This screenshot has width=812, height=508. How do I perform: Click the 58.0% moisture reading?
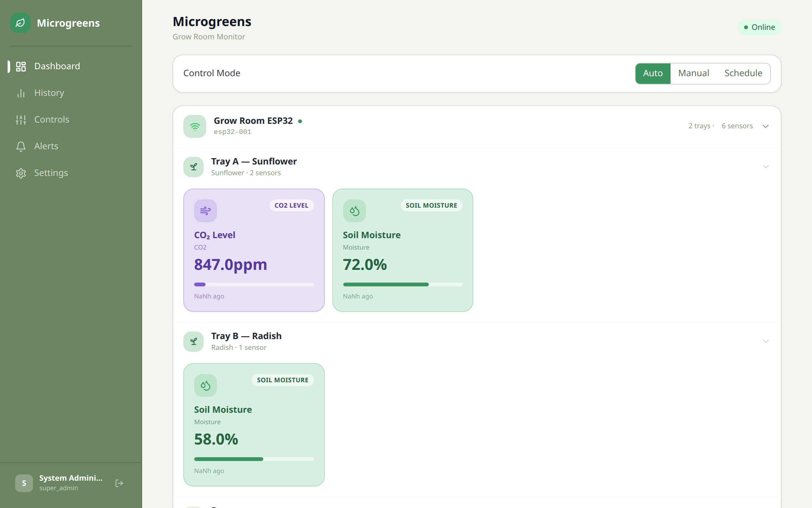tap(216, 439)
